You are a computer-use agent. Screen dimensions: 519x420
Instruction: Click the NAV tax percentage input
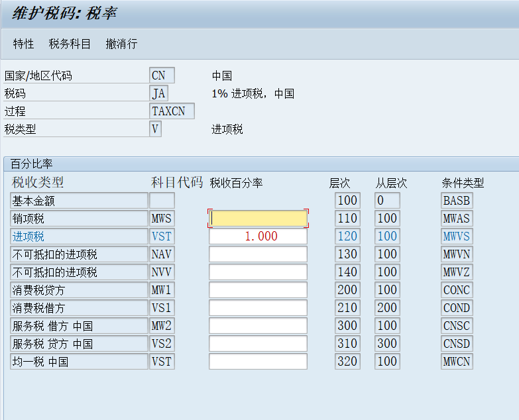click(259, 254)
